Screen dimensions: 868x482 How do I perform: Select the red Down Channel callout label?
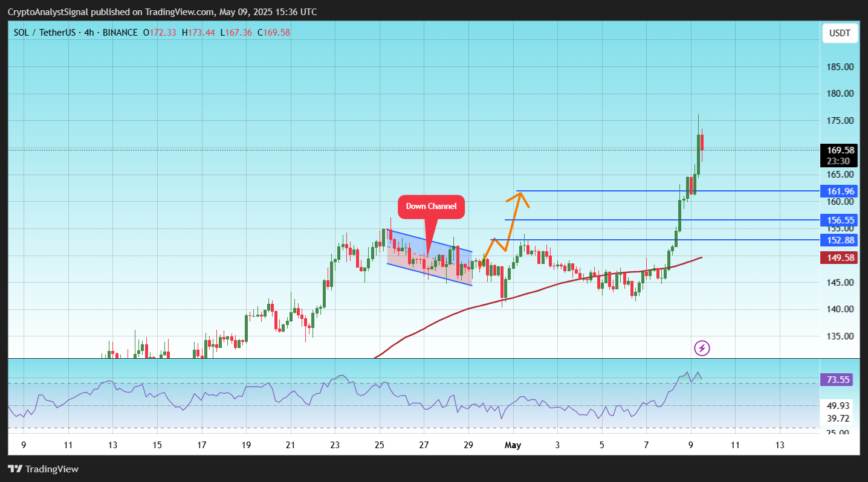pos(431,207)
